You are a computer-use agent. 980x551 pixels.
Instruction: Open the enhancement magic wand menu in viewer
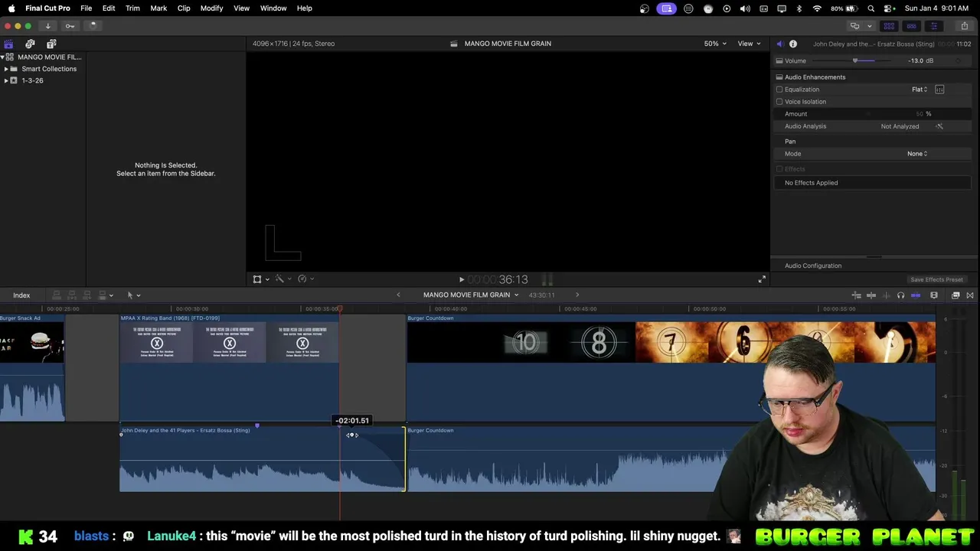pos(283,279)
